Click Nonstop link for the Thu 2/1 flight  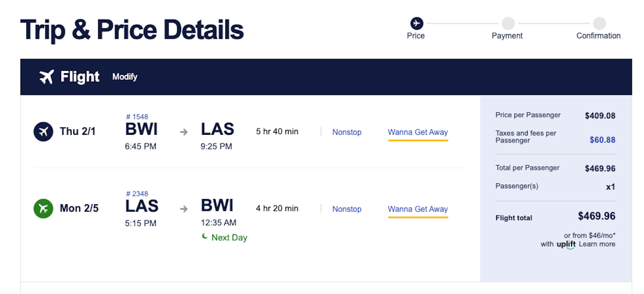coord(347,132)
